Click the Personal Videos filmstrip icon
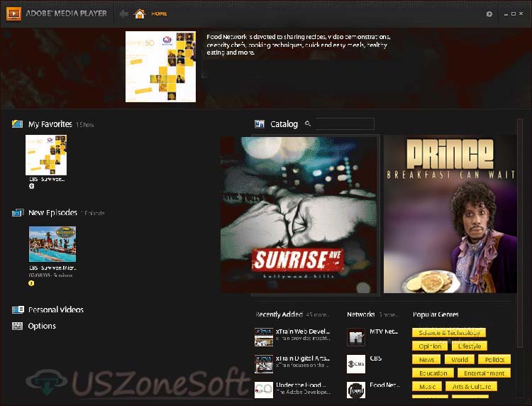 click(x=18, y=309)
